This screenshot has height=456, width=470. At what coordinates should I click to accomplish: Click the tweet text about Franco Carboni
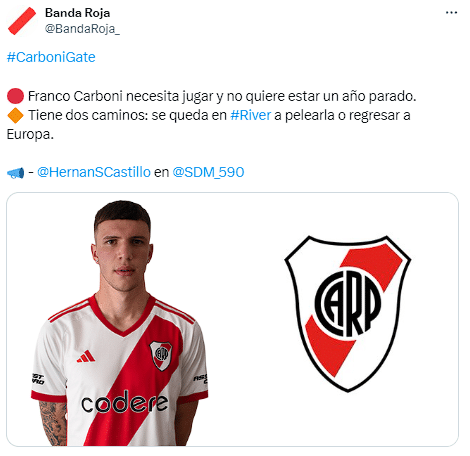pyautogui.click(x=222, y=96)
